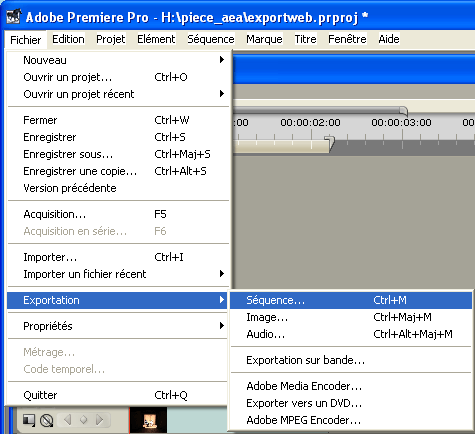Open the Edition menu
Viewport: 475px width, 434px height.
tap(68, 39)
